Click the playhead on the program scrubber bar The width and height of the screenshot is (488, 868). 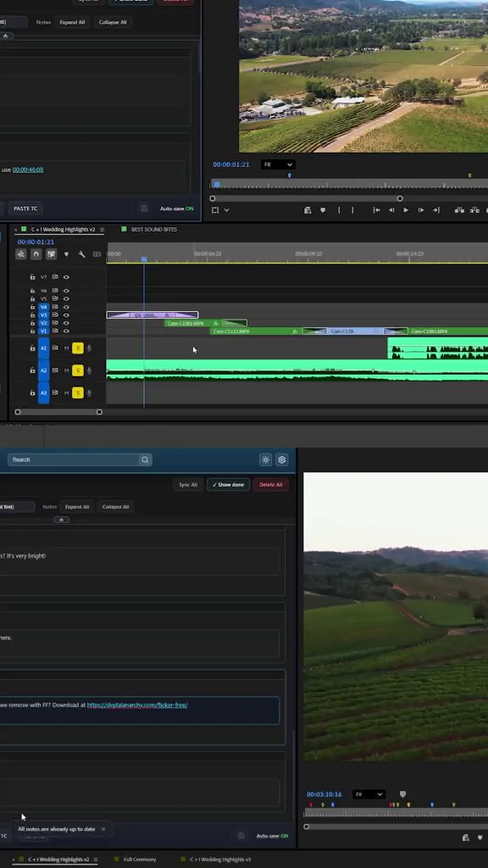tap(217, 184)
